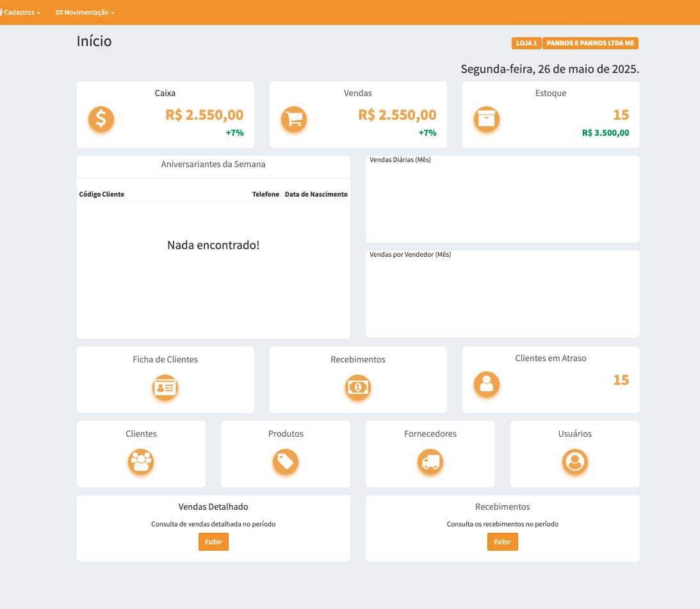Open the Clientes group icon
Viewport: 700px width, 609px height.
141,461
